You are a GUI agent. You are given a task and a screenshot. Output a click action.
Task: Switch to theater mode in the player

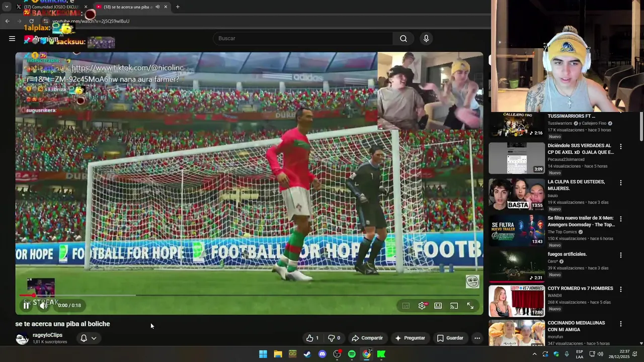(438, 306)
